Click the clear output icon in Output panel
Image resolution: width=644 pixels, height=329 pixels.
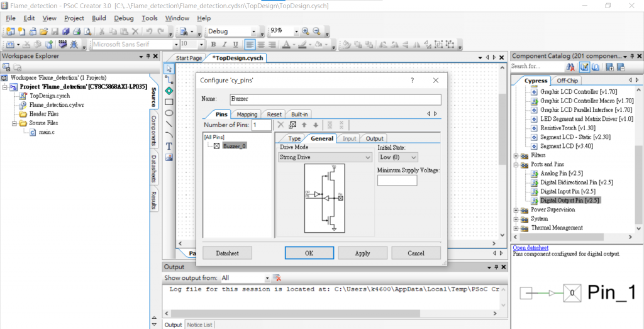[x=277, y=277]
